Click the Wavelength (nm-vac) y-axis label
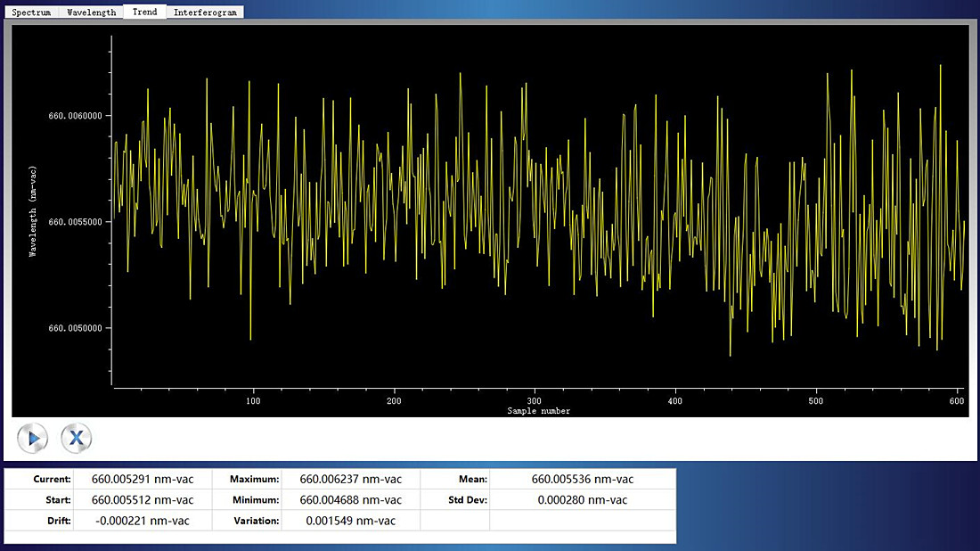The height and width of the screenshot is (551, 980). coord(32,211)
